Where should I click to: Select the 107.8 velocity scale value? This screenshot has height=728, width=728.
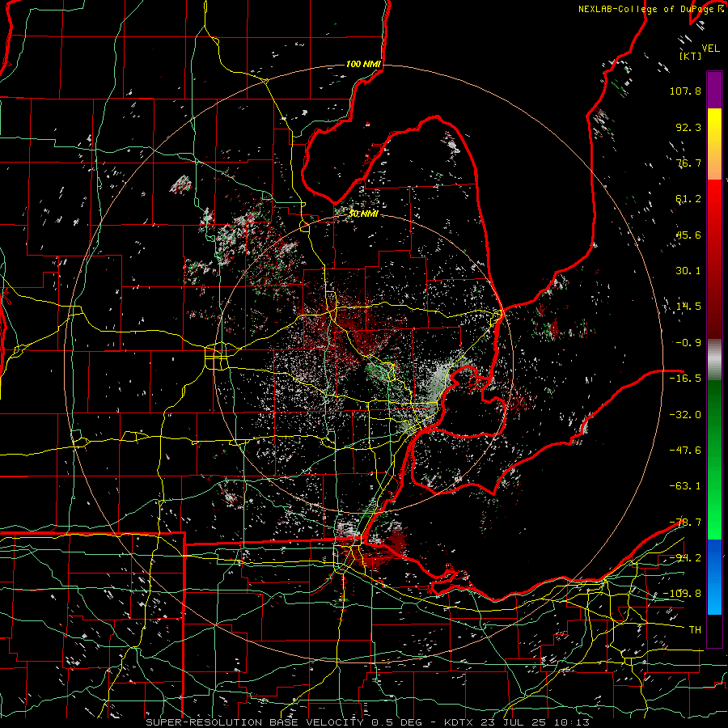(x=685, y=91)
